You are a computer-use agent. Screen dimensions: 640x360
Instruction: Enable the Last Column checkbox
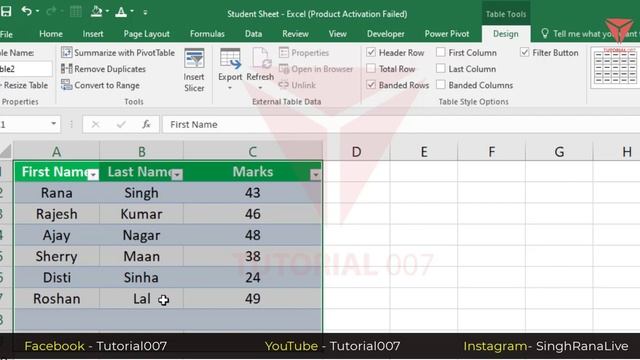pyautogui.click(x=440, y=69)
